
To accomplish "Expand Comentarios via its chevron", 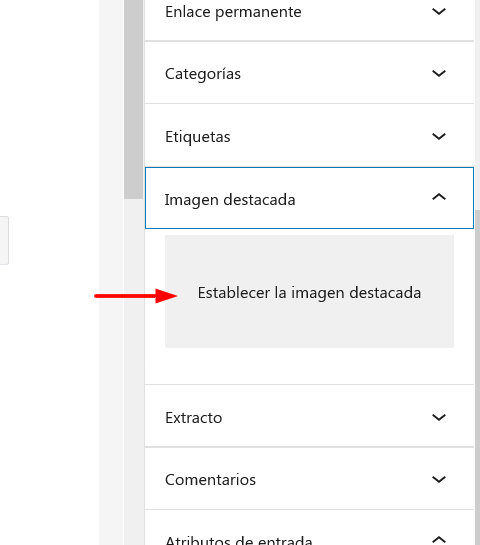I will tap(439, 479).
